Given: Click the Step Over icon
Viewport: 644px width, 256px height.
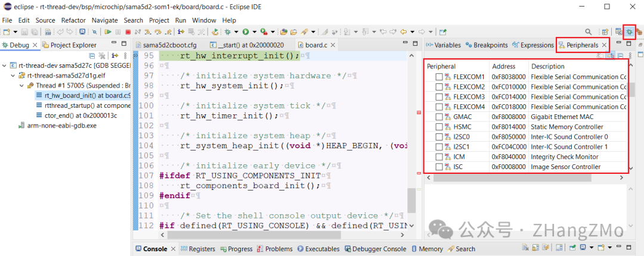Looking at the screenshot, I should [x=158, y=32].
